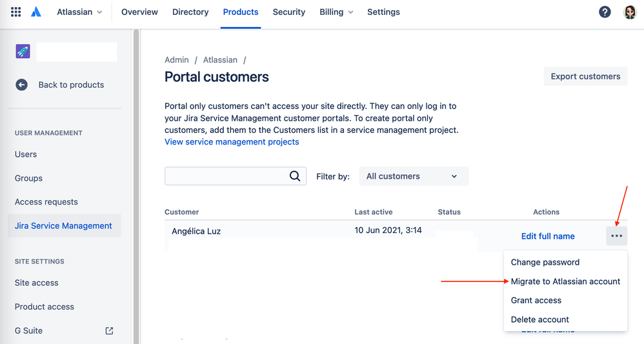Image resolution: width=644 pixels, height=344 pixels.
Task: Click the 10 Jun 2021, 3:14 date cell
Action: pos(388,230)
